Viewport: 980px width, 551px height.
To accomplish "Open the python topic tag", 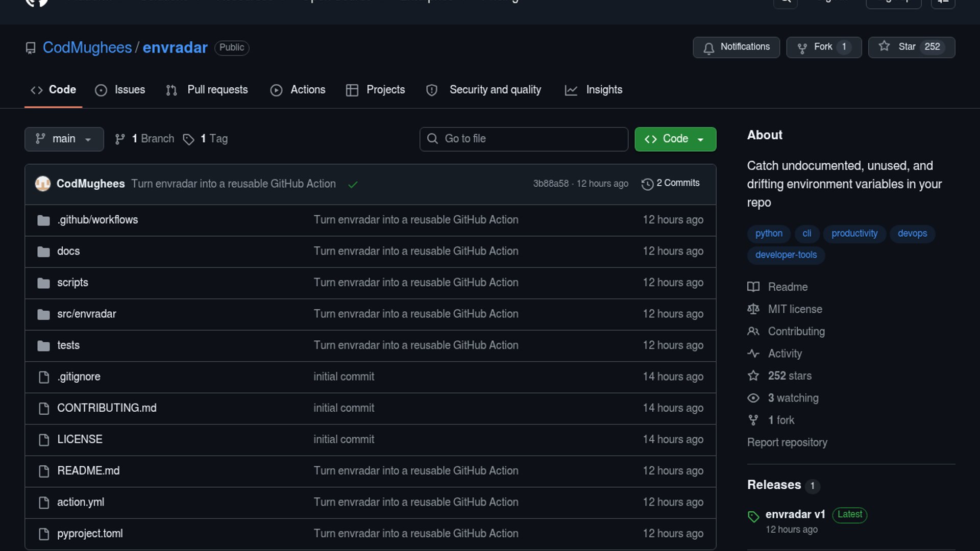I will tap(768, 233).
